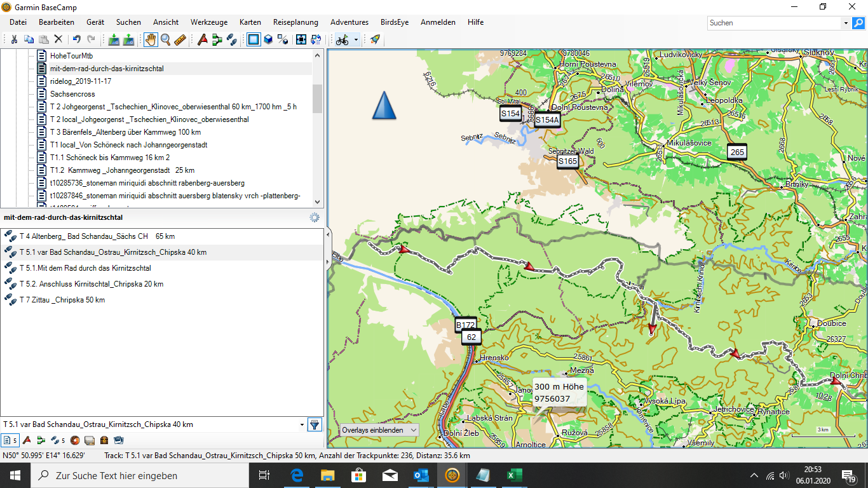
Task: Click the send to device icon
Action: 128,39
